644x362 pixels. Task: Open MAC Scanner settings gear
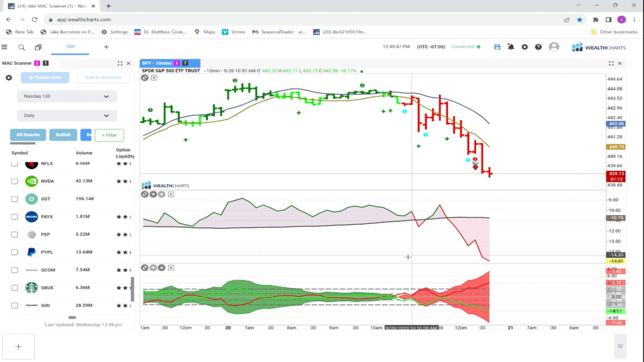pos(9,78)
